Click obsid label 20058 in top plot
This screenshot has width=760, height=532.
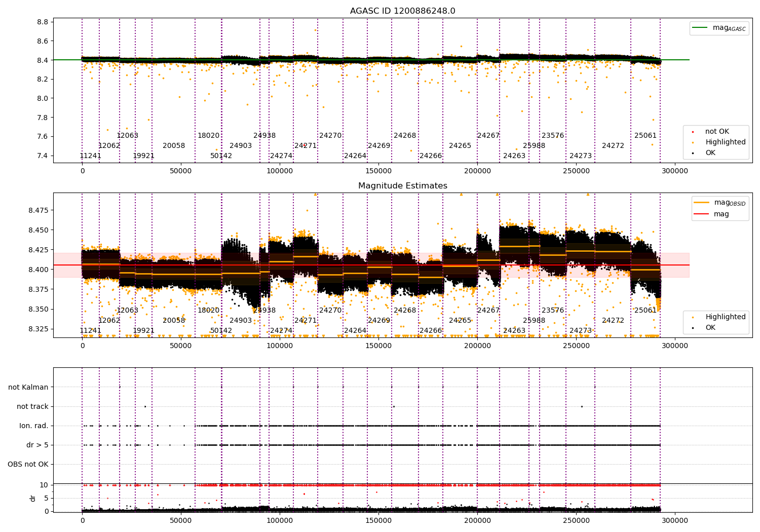174,145
